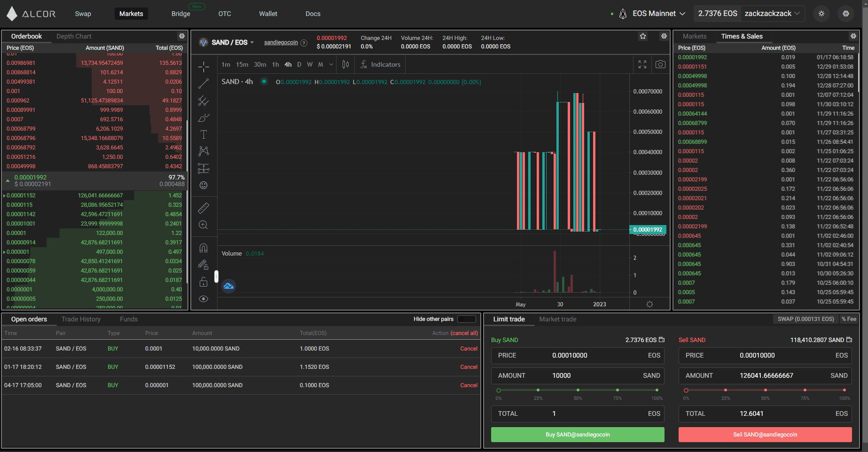Set sell amount slider to 75%

click(805, 390)
